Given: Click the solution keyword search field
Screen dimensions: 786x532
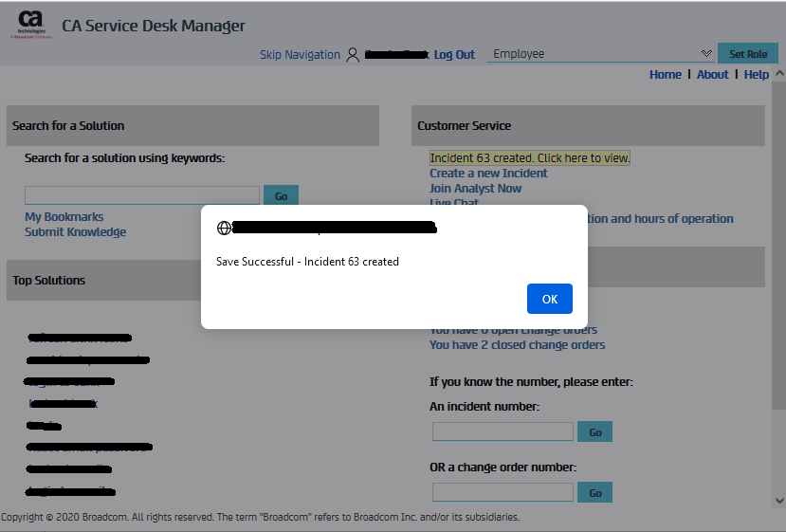Looking at the screenshot, I should tap(142, 195).
